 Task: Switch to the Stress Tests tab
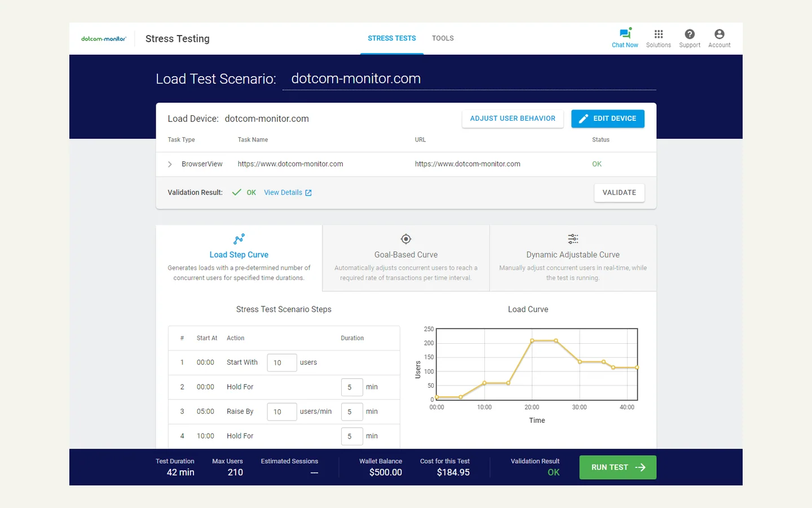click(x=392, y=38)
